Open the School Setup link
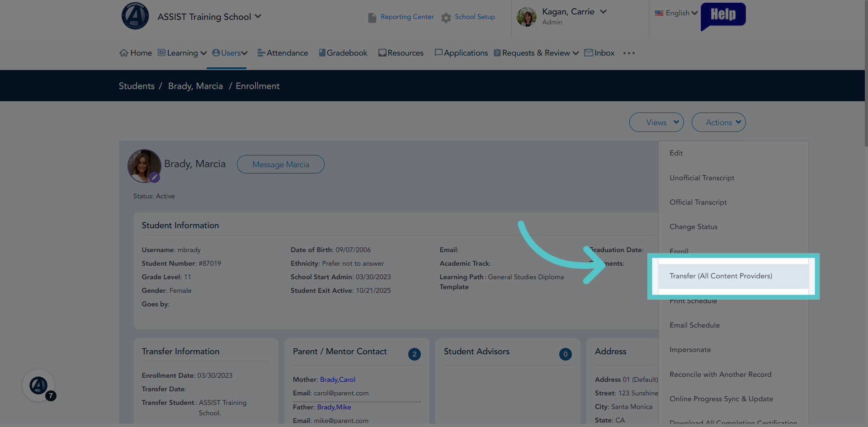868x427 pixels. pos(475,17)
